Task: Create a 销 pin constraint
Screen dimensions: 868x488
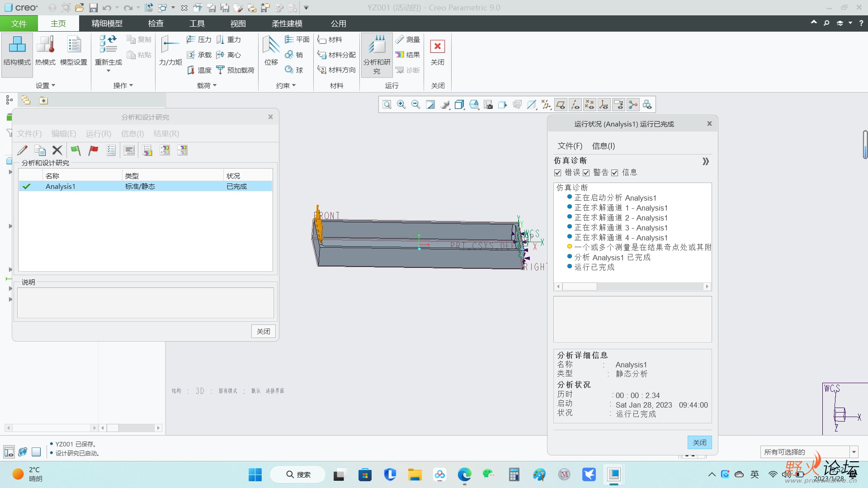Action: coord(294,55)
